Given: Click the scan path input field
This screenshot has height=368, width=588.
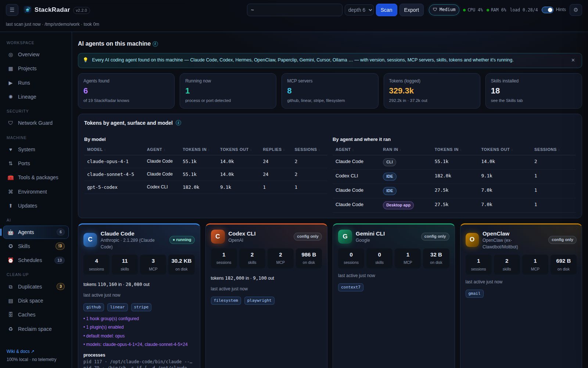Looking at the screenshot, I should (295, 10).
